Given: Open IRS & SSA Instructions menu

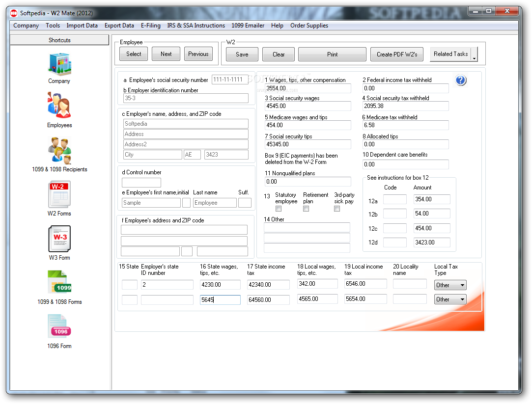Looking at the screenshot, I should tap(196, 26).
